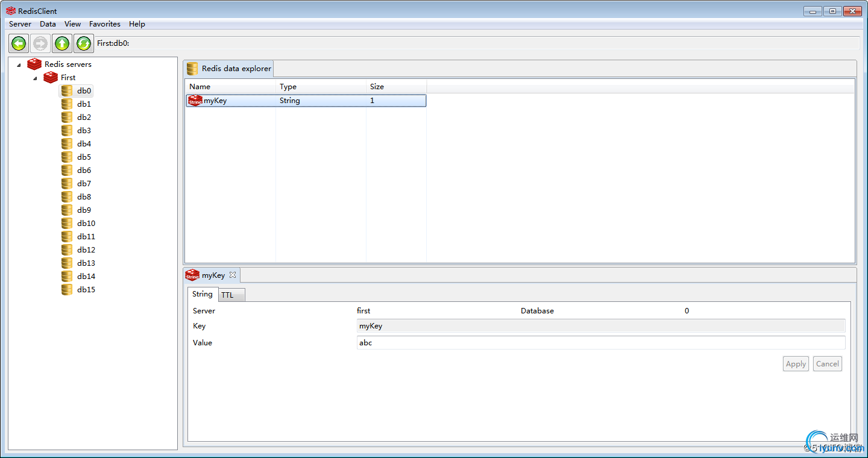The height and width of the screenshot is (458, 868).
Task: Select the db15 label in server tree
Action: tap(86, 290)
